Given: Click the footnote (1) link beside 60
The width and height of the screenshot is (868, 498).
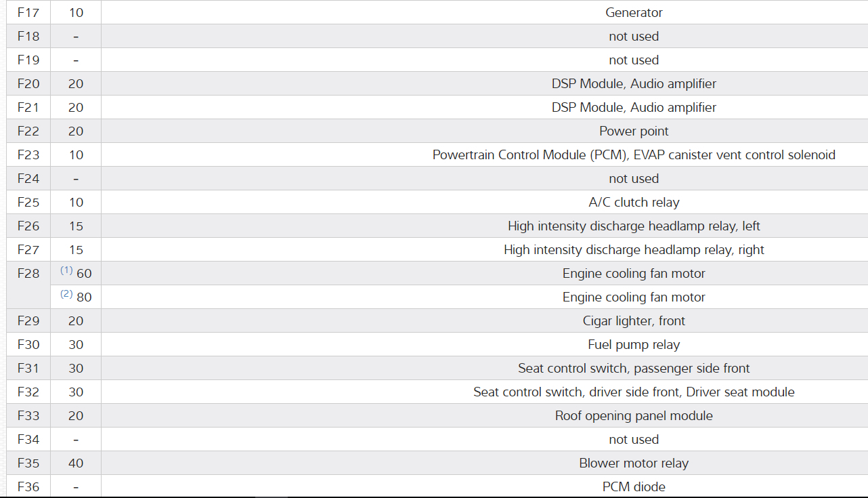Looking at the screenshot, I should pyautogui.click(x=66, y=270).
